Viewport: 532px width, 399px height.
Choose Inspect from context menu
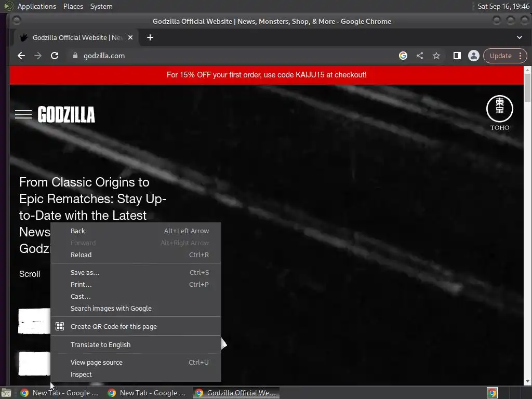(x=136, y=374)
